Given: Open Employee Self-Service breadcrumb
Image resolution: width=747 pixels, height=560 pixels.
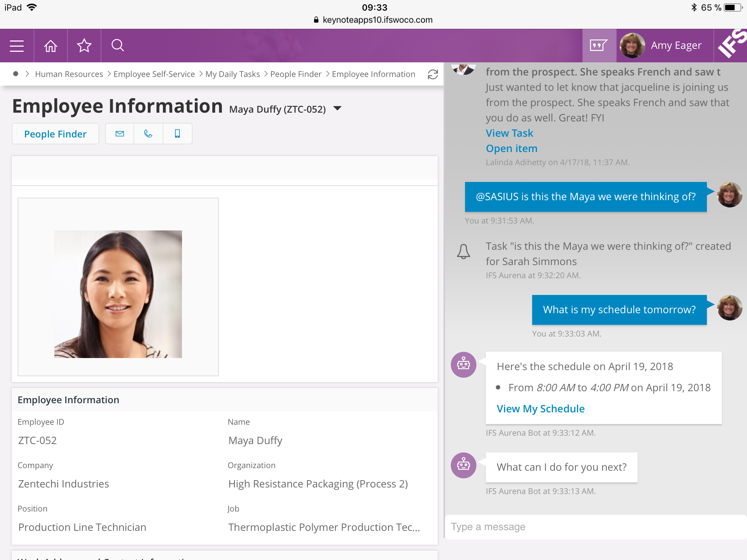Looking at the screenshot, I should click(x=154, y=74).
